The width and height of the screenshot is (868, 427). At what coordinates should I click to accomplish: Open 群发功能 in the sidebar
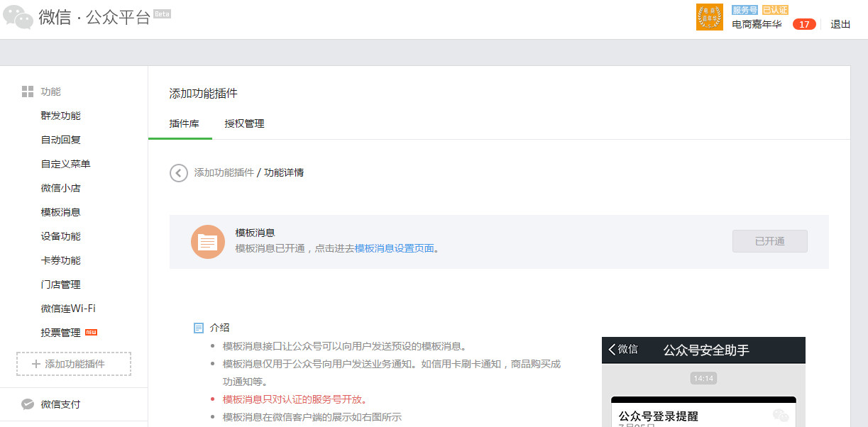[61, 116]
